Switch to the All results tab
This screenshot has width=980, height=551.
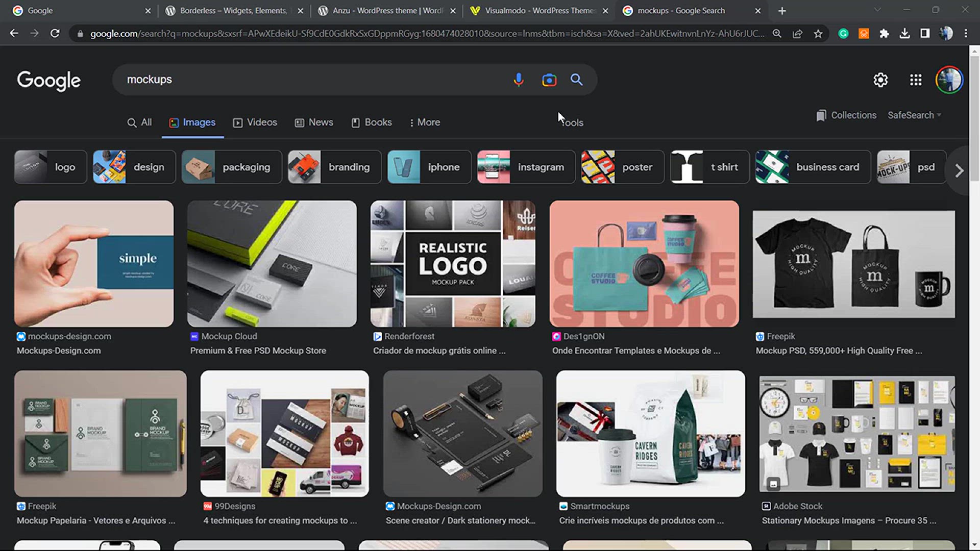139,122
